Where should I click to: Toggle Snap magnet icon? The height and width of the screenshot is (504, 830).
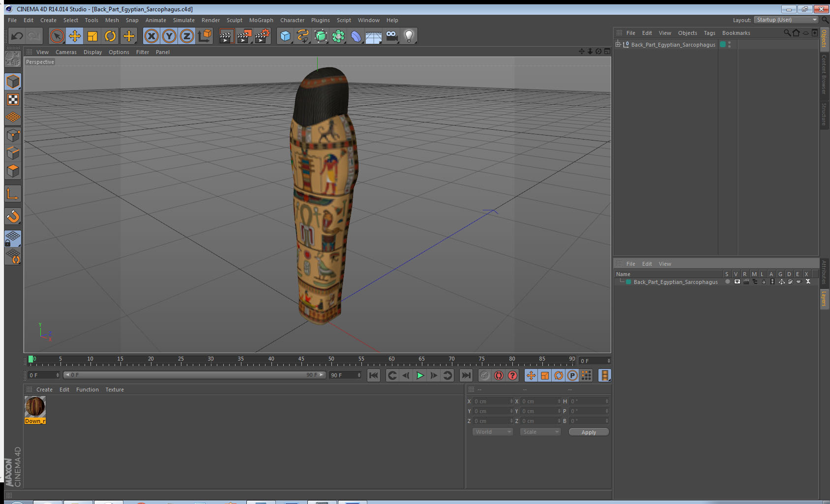(x=13, y=216)
